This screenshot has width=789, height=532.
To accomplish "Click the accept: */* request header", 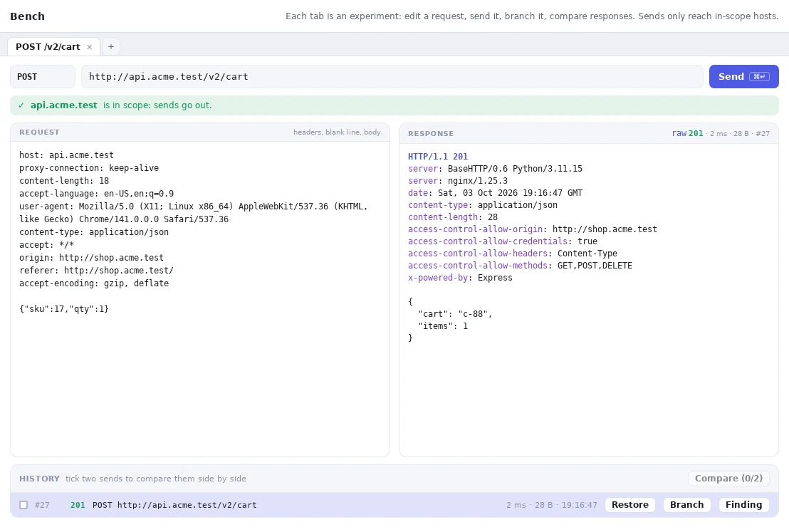I will click(x=47, y=245).
